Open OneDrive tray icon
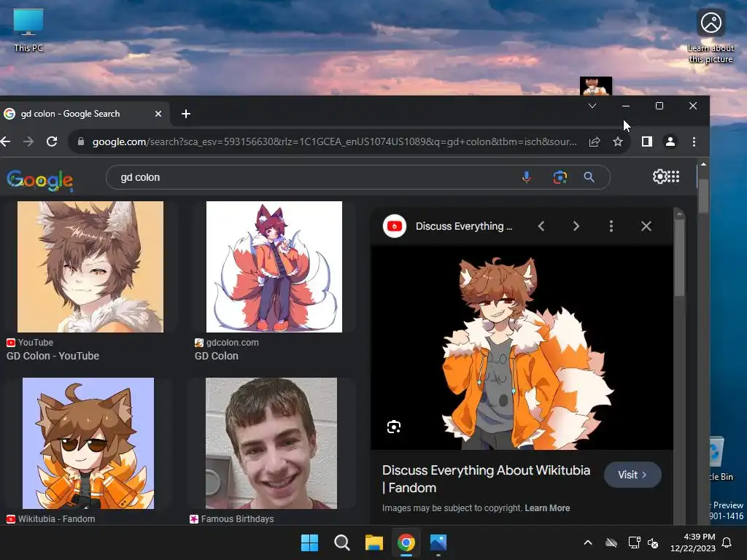 pos(611,542)
